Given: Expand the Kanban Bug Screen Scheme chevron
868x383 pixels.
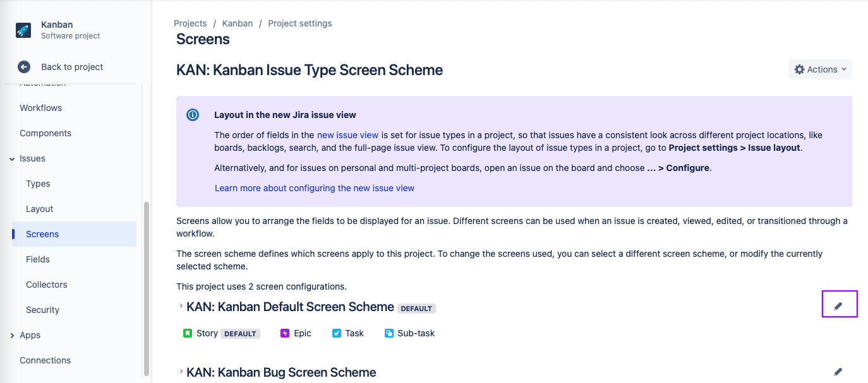Looking at the screenshot, I should (x=181, y=372).
